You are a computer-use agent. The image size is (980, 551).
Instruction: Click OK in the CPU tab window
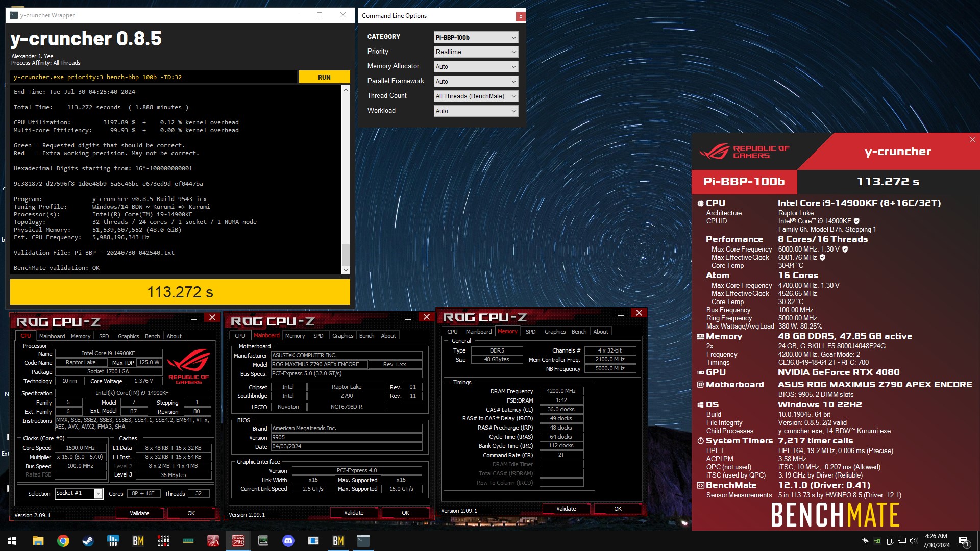pos(191,513)
